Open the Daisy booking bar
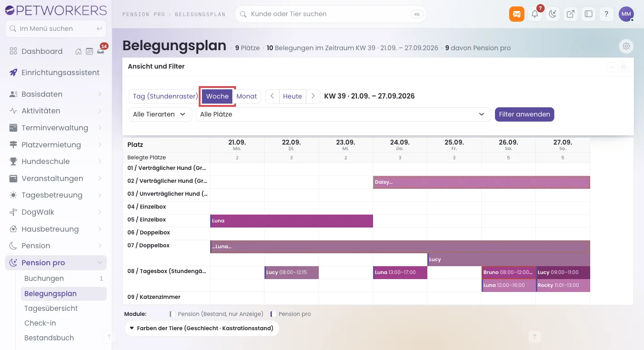This screenshot has width=644, height=350. click(482, 182)
